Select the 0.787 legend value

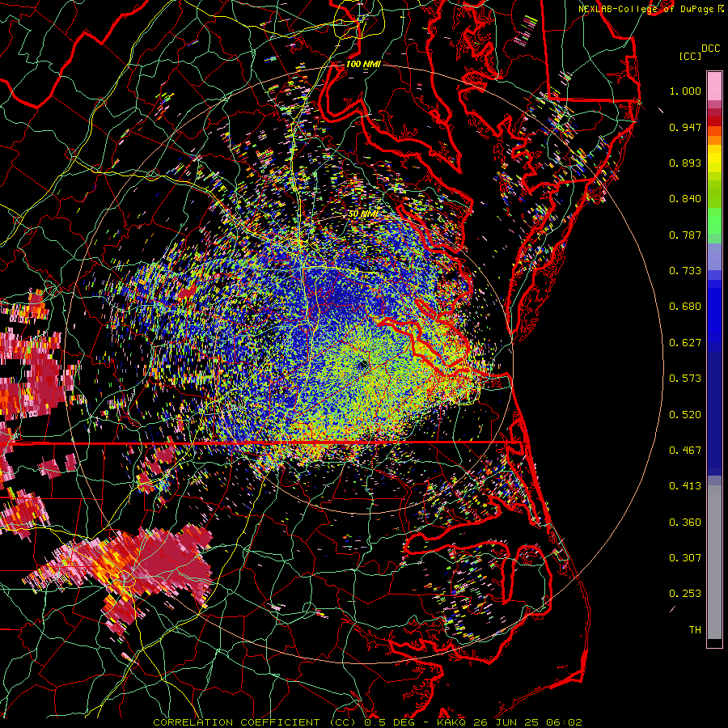click(685, 235)
